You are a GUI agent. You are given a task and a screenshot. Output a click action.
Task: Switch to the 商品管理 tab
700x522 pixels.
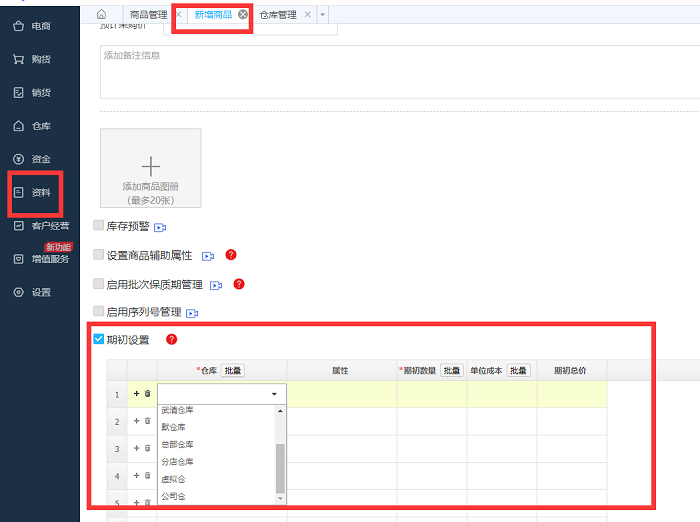click(x=148, y=15)
